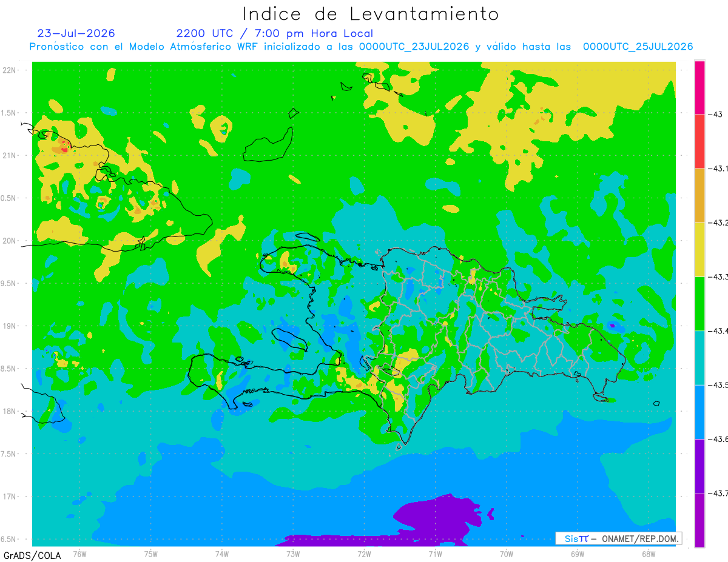The image size is (728, 562).
Task: Choose the teal legend swatch
Action: (x=699, y=357)
